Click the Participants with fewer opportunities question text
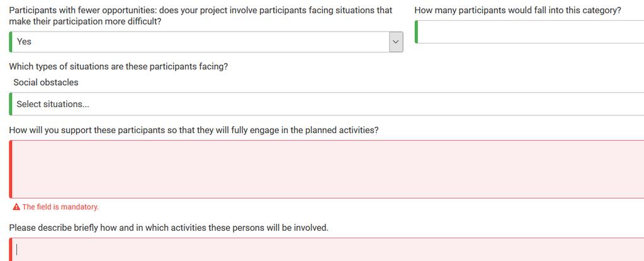The image size is (644, 261). tap(200, 16)
